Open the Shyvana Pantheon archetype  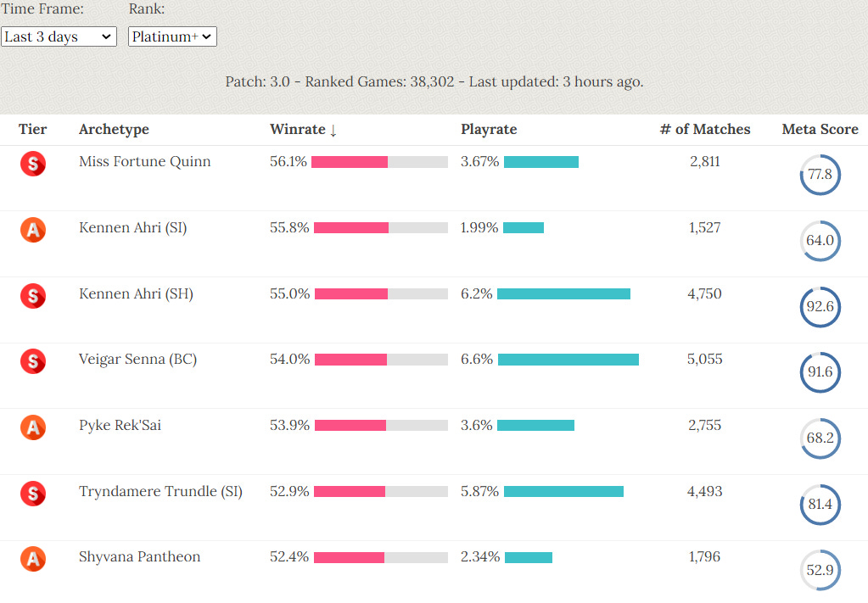coord(139,556)
